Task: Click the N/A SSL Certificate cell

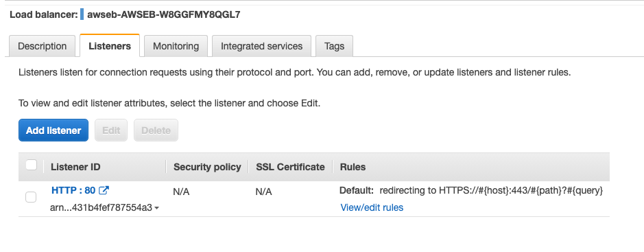Action: point(263,192)
